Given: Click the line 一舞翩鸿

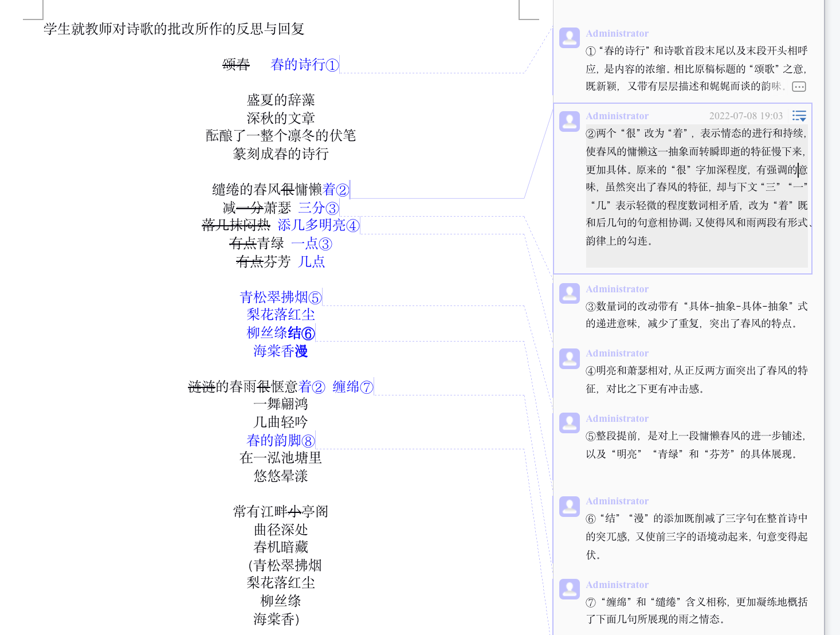Looking at the screenshot, I should (x=281, y=403).
